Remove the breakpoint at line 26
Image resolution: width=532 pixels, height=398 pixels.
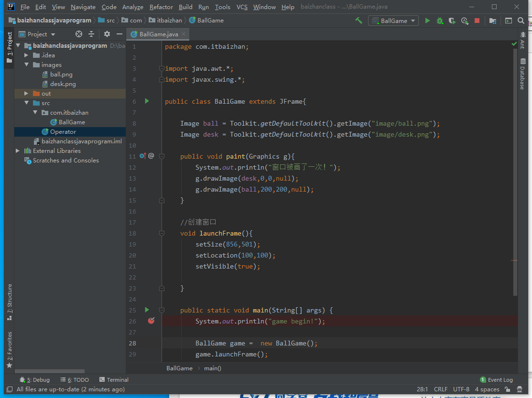[152, 321]
